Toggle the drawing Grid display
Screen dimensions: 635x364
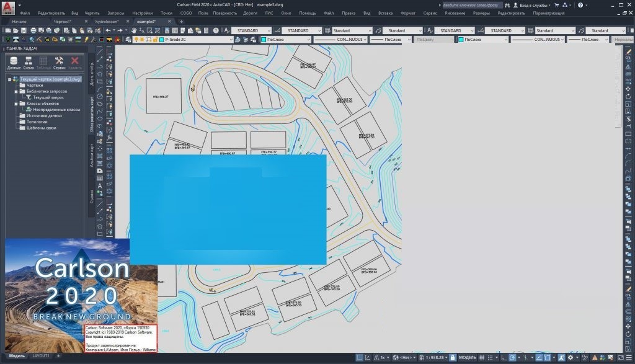[x=481, y=358]
